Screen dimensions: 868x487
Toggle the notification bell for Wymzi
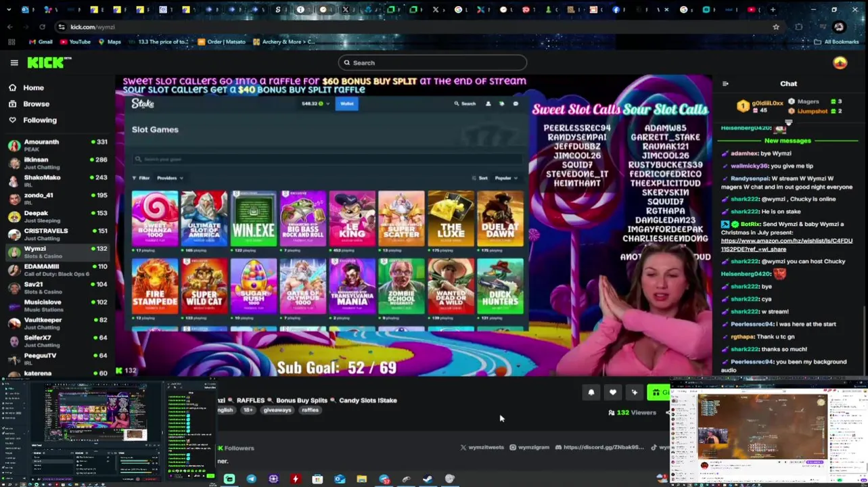pos(591,392)
